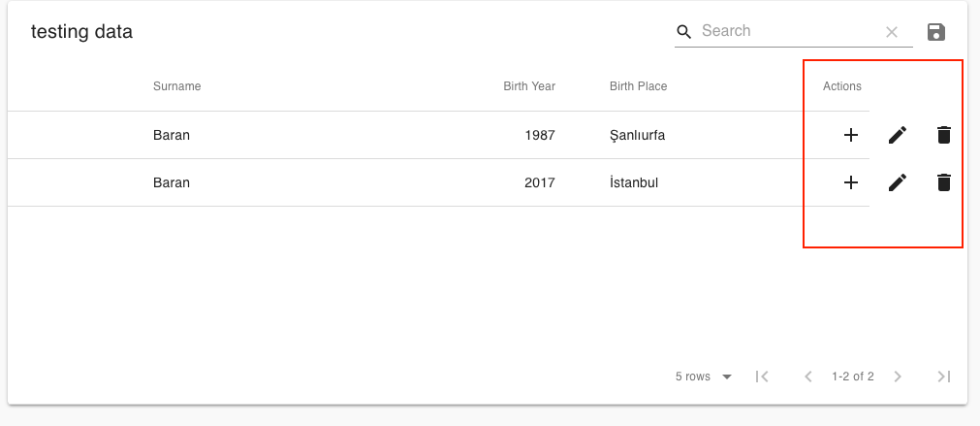Add row via plus icon for Şanlıurfa
This screenshot has width=980, height=426.
click(x=851, y=135)
